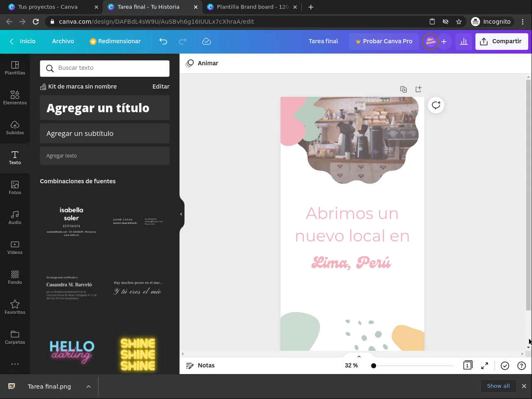Edit the Tarea final design title
532x399 pixels.
323,41
